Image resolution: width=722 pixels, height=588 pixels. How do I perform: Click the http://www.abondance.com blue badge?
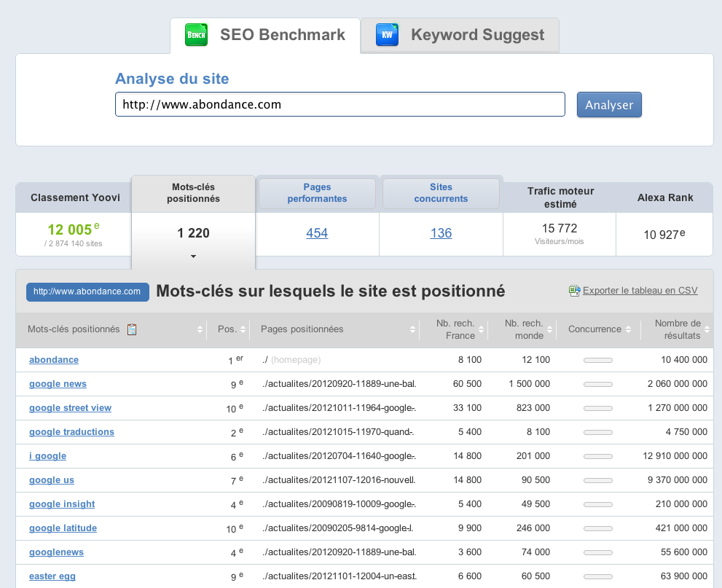coord(87,292)
